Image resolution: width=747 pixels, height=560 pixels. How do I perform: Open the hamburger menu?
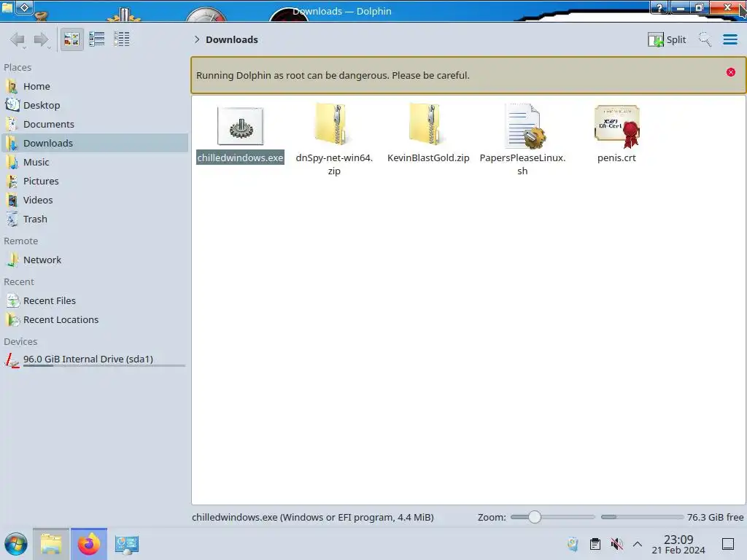(x=729, y=39)
